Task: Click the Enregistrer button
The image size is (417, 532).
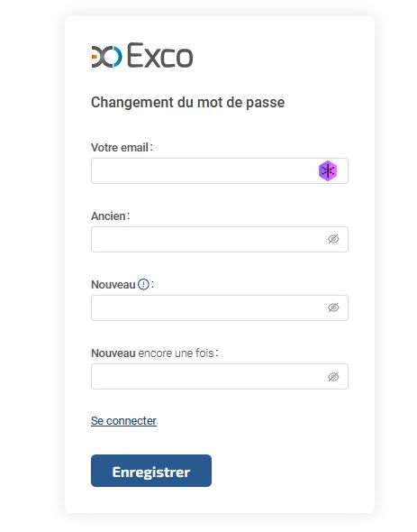Action: [151, 471]
